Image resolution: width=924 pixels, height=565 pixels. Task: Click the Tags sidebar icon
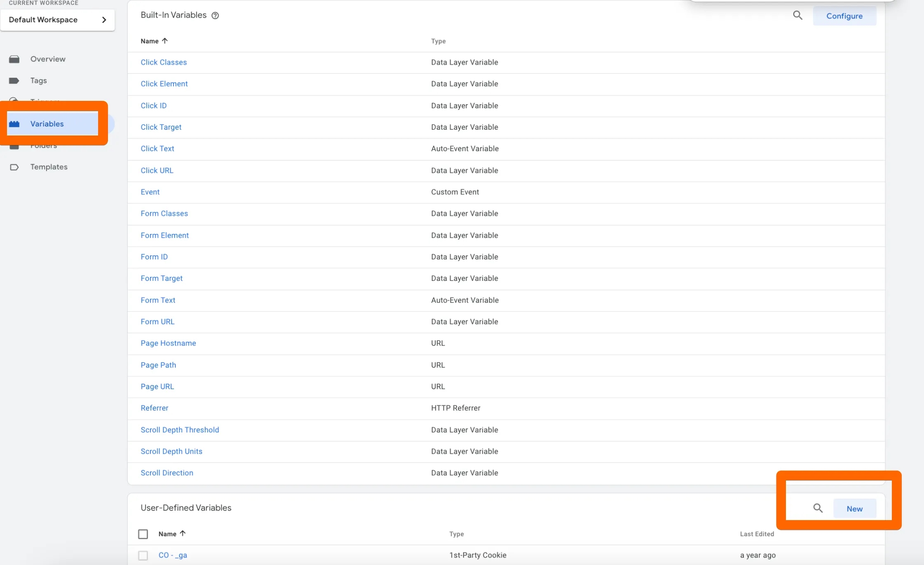tap(14, 81)
